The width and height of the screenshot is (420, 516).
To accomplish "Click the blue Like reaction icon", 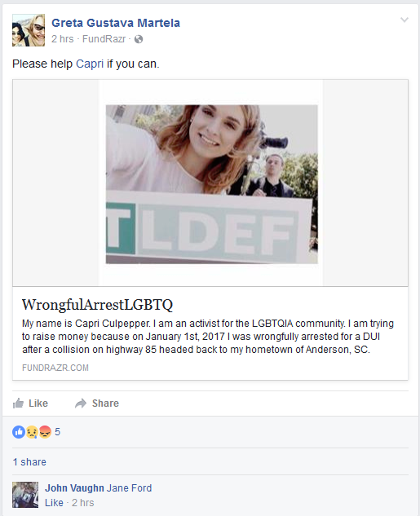I will [19, 432].
